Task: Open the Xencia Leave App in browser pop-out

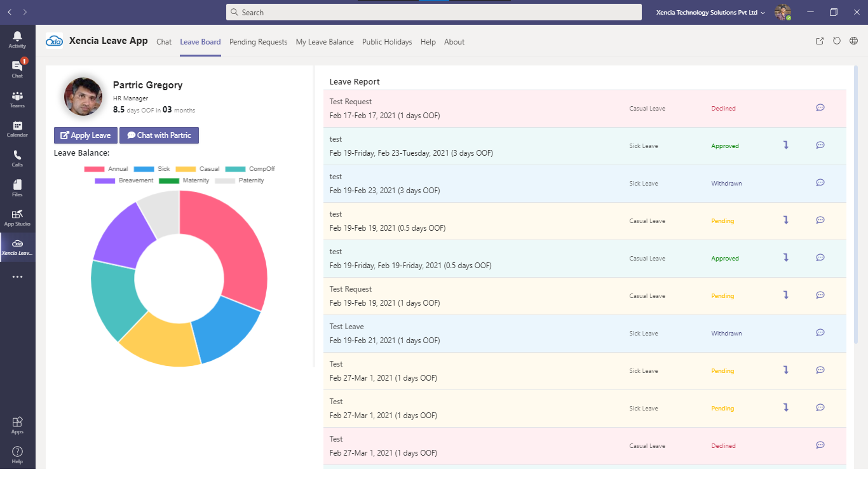Action: pos(819,40)
